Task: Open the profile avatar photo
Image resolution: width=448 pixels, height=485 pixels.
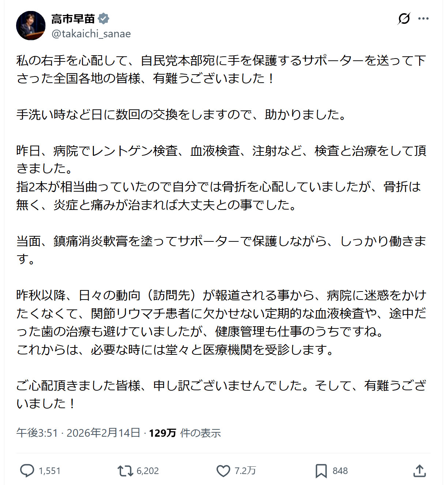Action: (31, 26)
